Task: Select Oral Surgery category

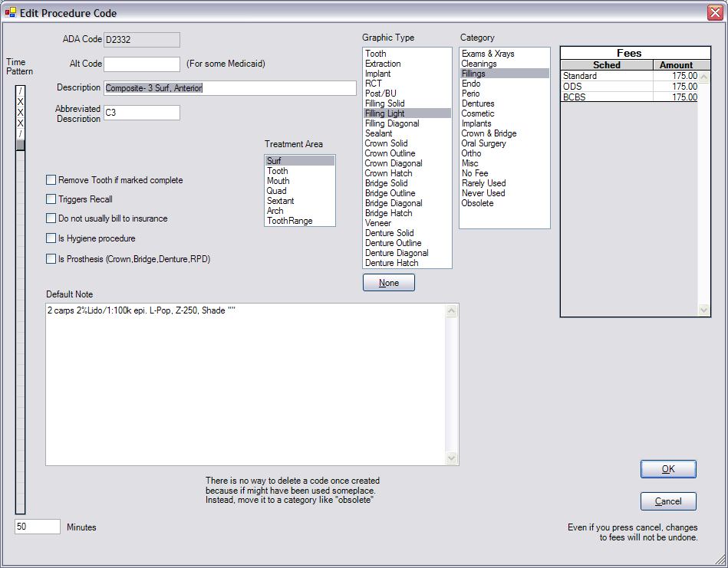Action: click(x=504, y=143)
